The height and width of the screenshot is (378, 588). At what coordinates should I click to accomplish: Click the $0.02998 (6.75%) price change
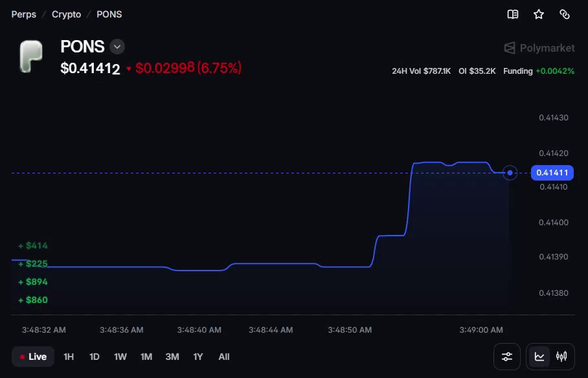[x=188, y=68]
